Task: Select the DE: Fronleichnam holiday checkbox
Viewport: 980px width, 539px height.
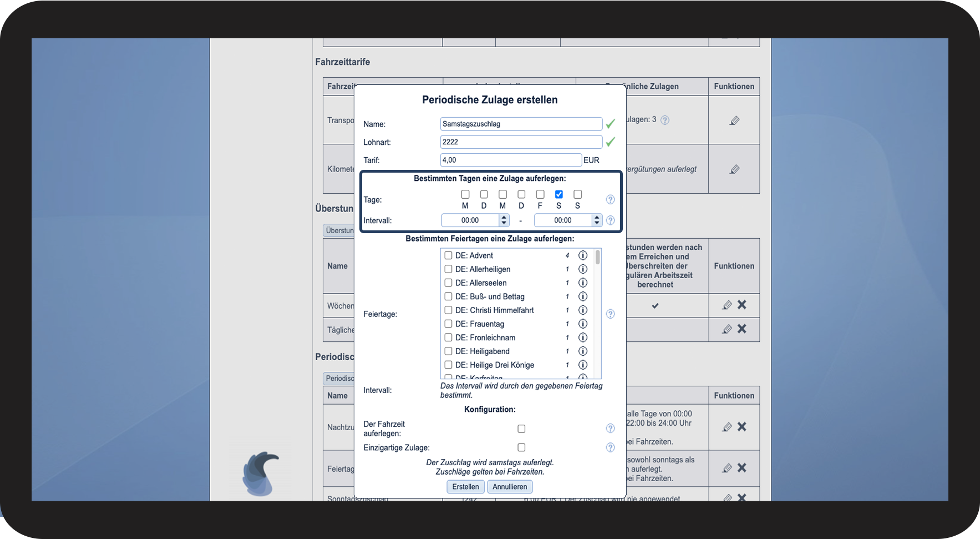Action: point(448,337)
